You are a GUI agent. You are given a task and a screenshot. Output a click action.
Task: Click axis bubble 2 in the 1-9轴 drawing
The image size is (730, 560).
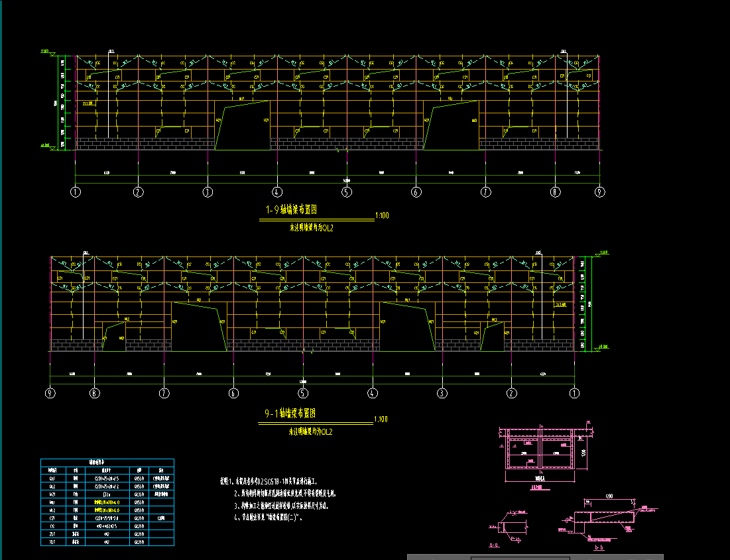[139, 192]
